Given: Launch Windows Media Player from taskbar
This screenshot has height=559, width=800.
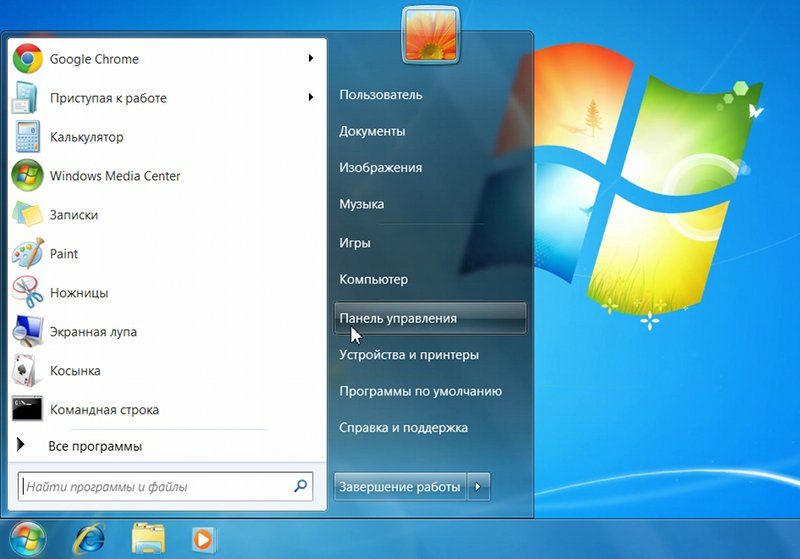Looking at the screenshot, I should 204,539.
